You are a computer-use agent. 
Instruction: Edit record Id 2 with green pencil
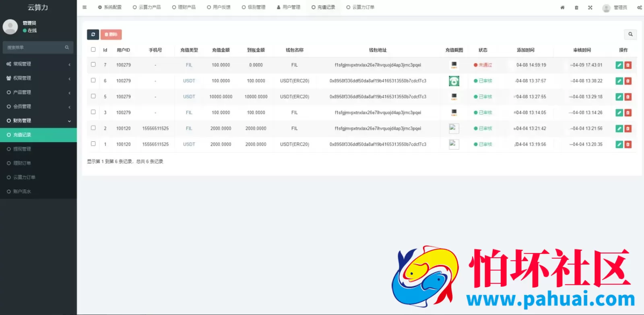coord(619,128)
